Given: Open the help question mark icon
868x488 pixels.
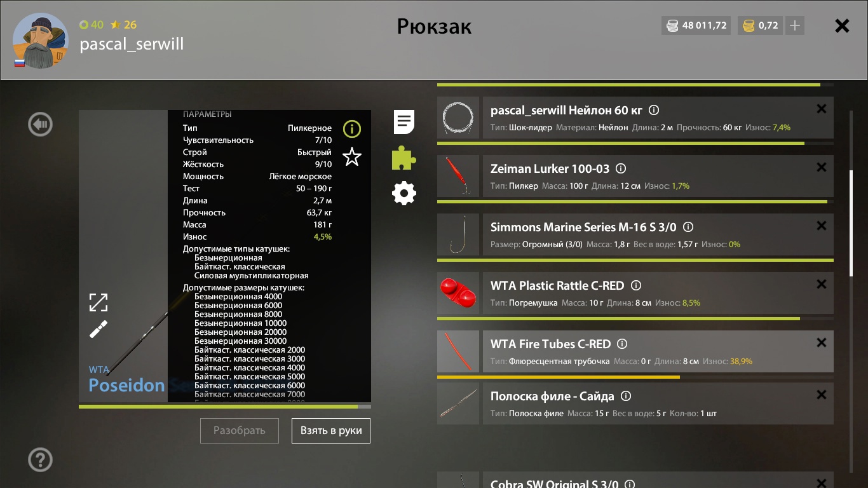Looking at the screenshot, I should [x=41, y=459].
